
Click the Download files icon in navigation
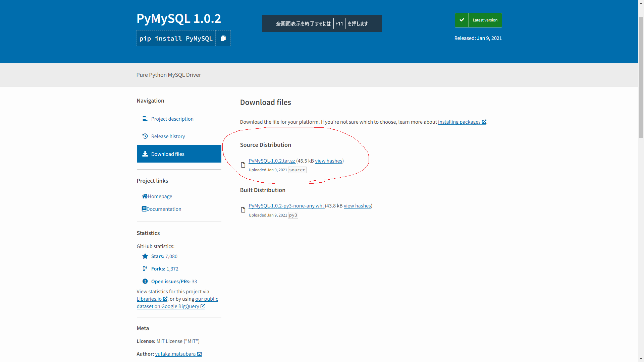(145, 154)
